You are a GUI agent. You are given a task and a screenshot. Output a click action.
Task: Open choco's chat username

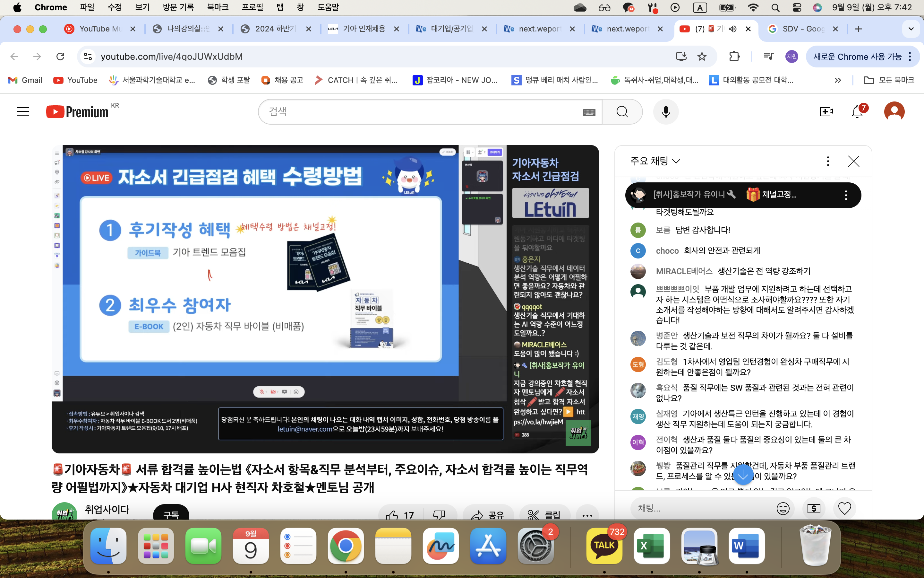click(667, 251)
